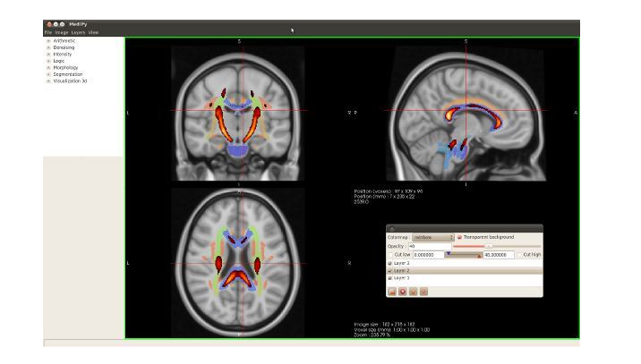The width and height of the screenshot is (641, 364).
Task: Click the third icon in the layers toolbar
Action: (414, 291)
